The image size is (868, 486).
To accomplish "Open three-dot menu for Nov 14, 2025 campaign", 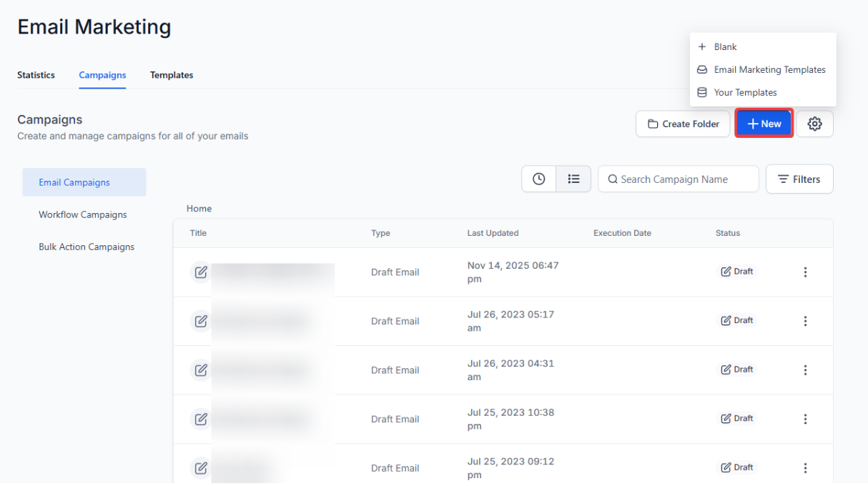I will point(805,272).
